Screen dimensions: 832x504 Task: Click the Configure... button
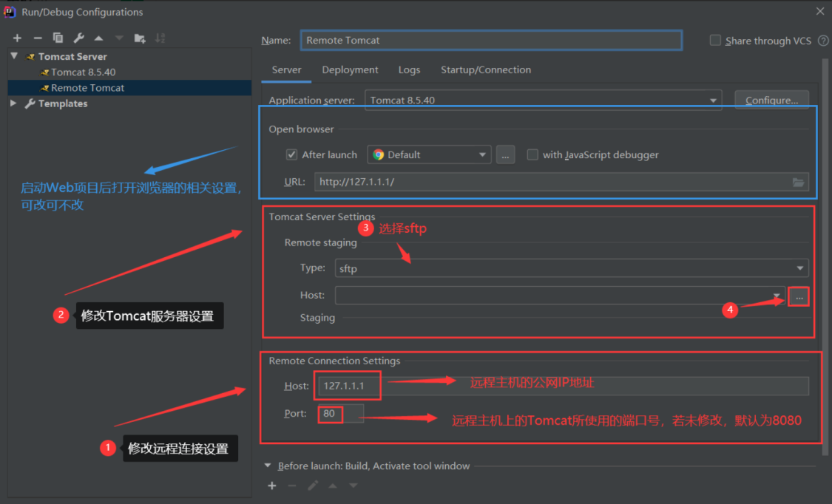point(771,101)
